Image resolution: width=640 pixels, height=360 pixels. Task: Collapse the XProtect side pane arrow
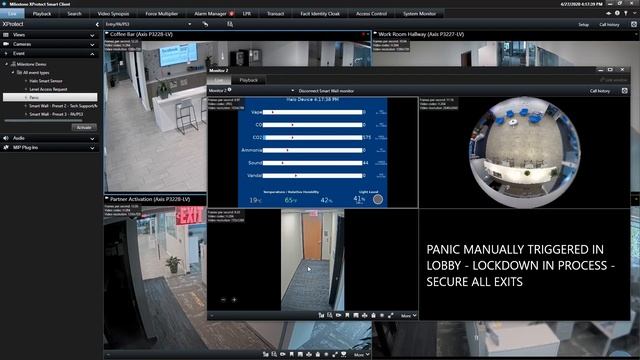(97, 24)
